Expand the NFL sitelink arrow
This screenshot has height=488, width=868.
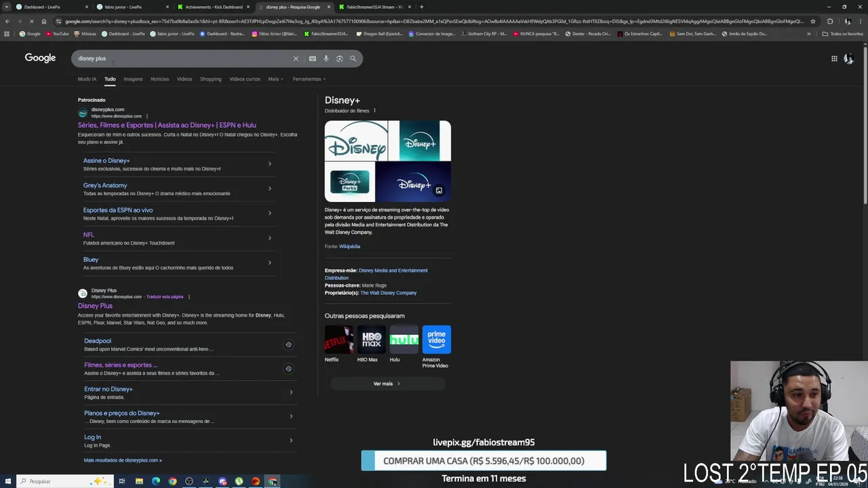[x=270, y=238]
